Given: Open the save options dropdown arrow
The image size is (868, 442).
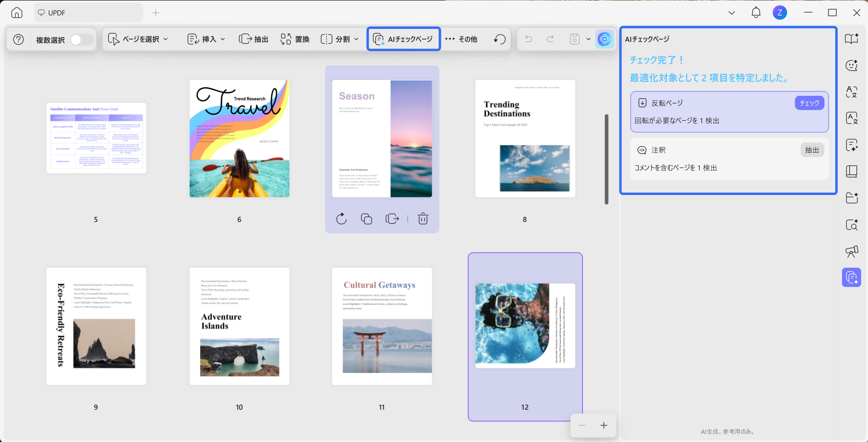Looking at the screenshot, I should coord(588,39).
